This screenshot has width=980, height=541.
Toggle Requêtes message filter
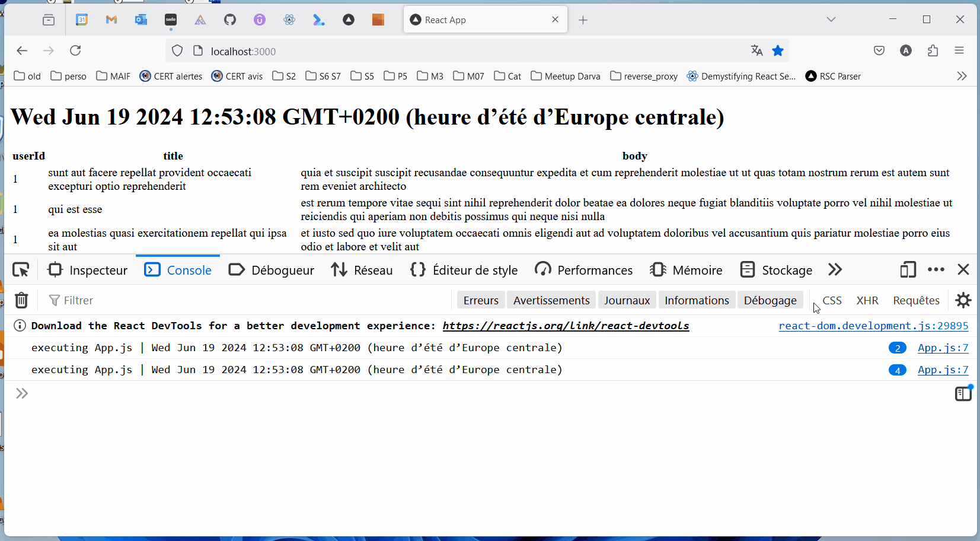coord(916,300)
